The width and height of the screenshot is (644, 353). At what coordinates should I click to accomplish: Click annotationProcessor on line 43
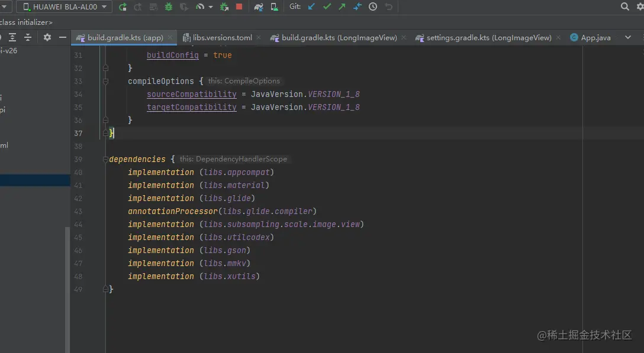click(172, 211)
